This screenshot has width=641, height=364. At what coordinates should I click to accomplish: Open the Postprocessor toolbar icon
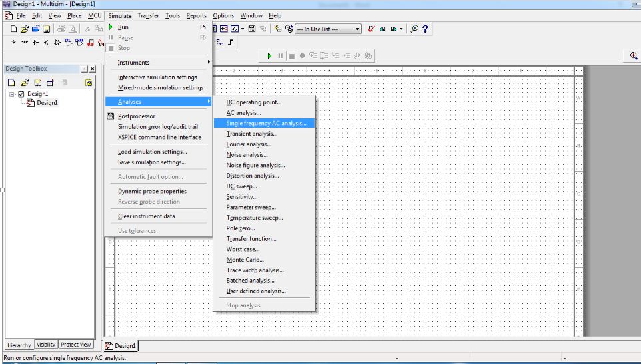(x=252, y=29)
